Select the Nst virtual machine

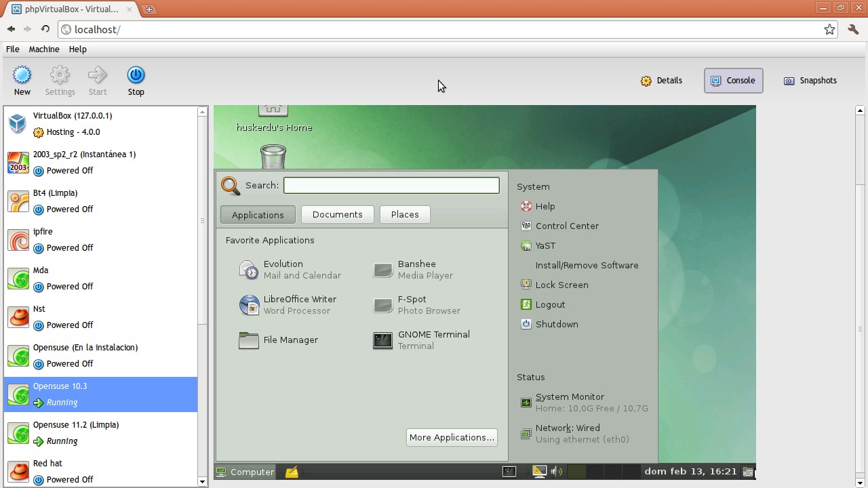[101, 317]
